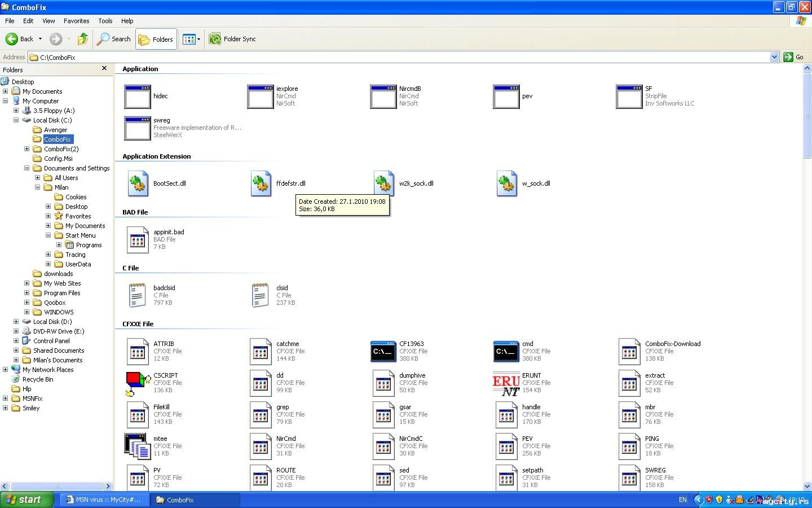Switch to ComboFix taskbar button
Viewport: 812px width, 508px height.
pyautogui.click(x=196, y=500)
